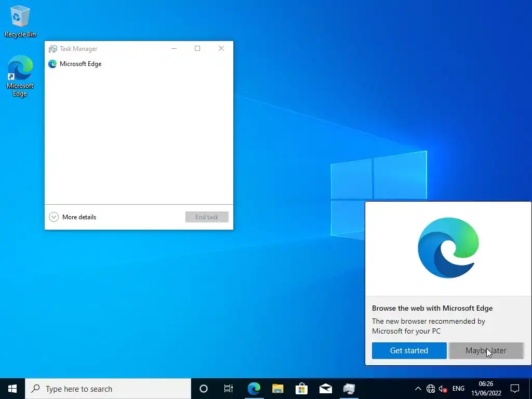
Task: Open Cortana from the taskbar
Action: 204,389
